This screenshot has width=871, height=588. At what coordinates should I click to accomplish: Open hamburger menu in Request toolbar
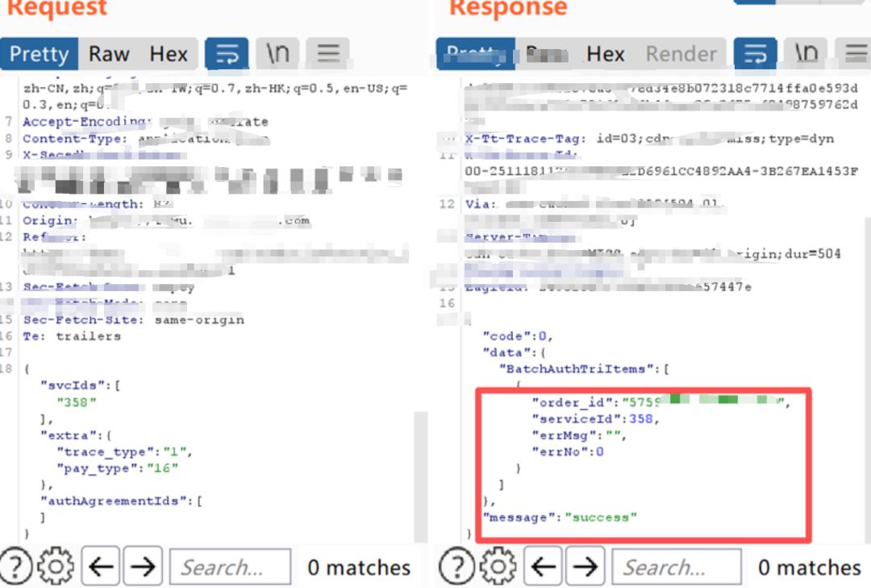coord(328,54)
